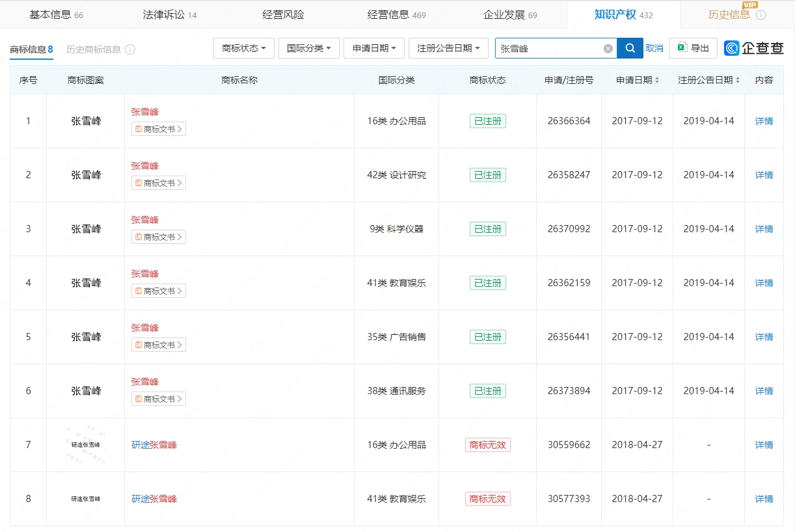Open the VIP 历史信息 tab
The height and width of the screenshot is (532, 795).
pos(729,14)
